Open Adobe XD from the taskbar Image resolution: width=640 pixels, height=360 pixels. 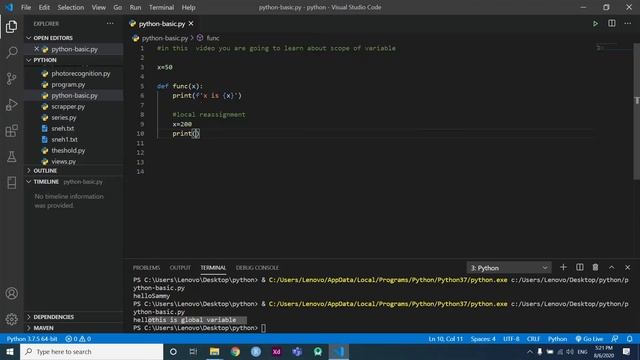(276, 351)
